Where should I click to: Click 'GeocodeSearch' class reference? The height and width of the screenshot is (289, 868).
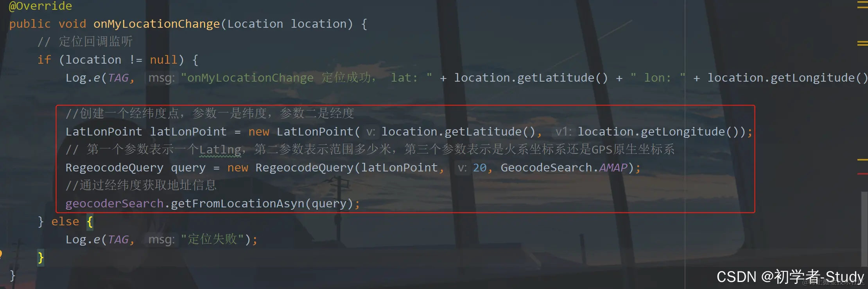(547, 168)
